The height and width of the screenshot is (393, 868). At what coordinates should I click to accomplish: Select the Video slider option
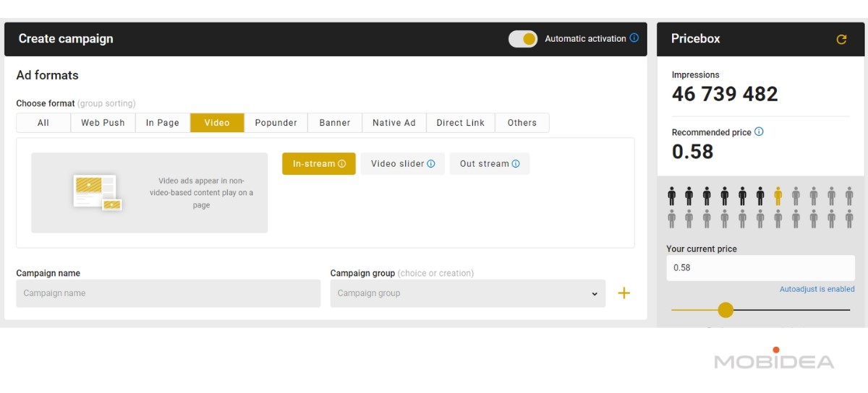point(403,164)
